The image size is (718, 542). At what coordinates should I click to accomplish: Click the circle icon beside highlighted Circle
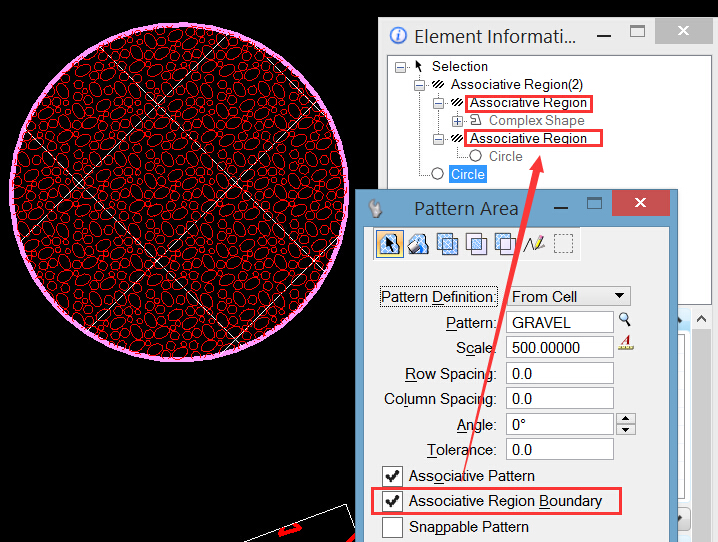click(x=437, y=174)
